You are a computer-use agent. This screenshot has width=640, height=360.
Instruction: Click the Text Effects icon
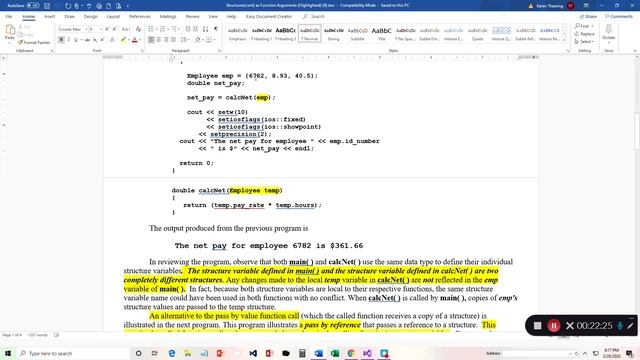pyautogui.click(x=113, y=40)
